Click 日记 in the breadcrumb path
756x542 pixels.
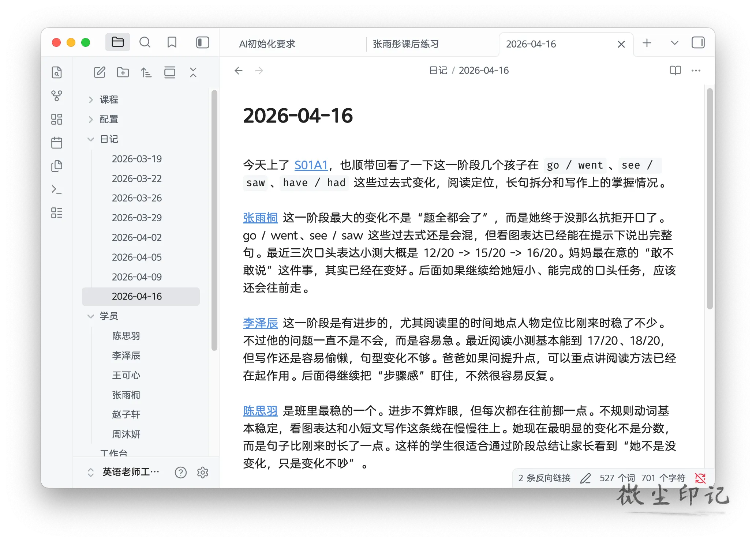pyautogui.click(x=438, y=71)
